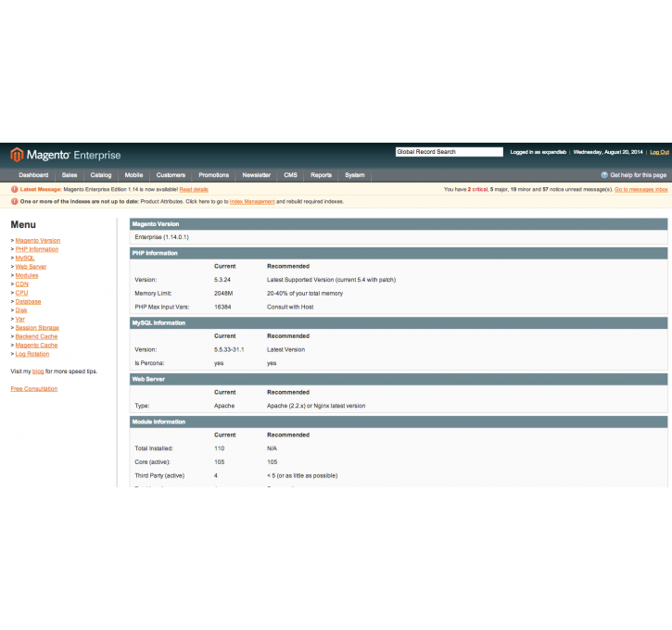Click Get help for this page
Viewport: 672px width, 630px height.
(638, 175)
